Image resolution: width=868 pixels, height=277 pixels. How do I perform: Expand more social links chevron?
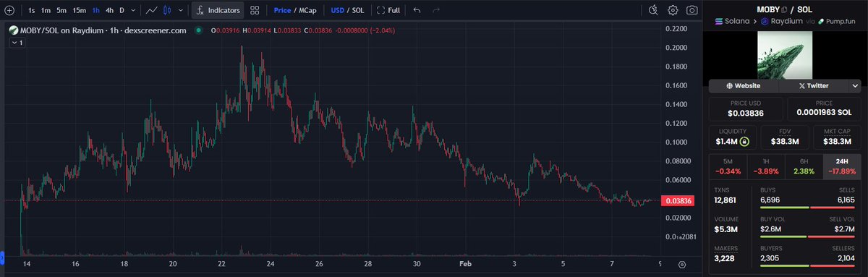click(x=855, y=85)
